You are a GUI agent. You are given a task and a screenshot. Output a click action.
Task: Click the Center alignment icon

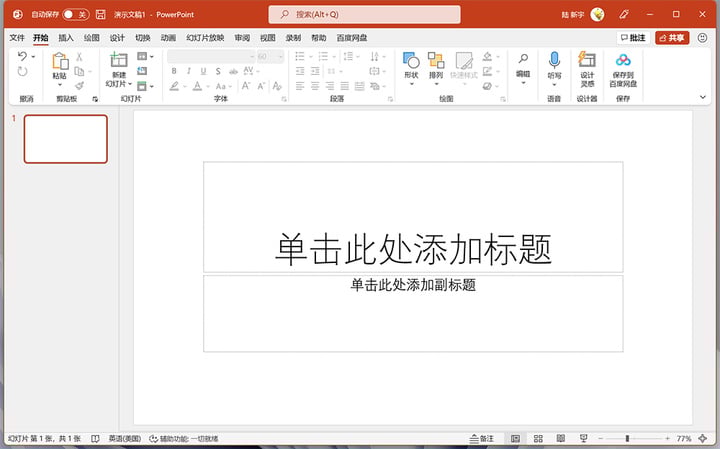pyautogui.click(x=315, y=86)
